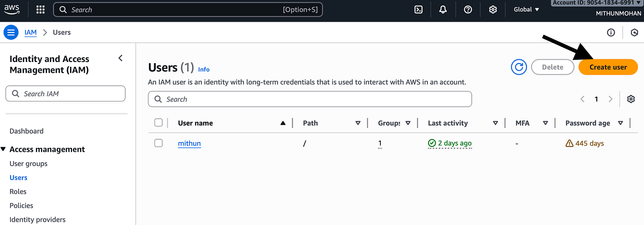Focus the users table Search field
Screen dimensions: 644x225
point(310,99)
